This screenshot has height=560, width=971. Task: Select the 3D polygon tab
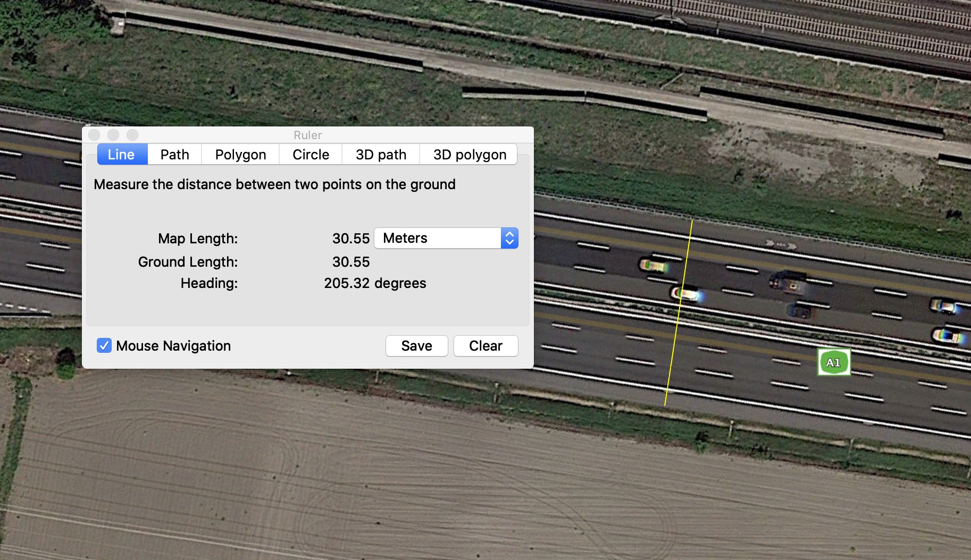point(469,155)
